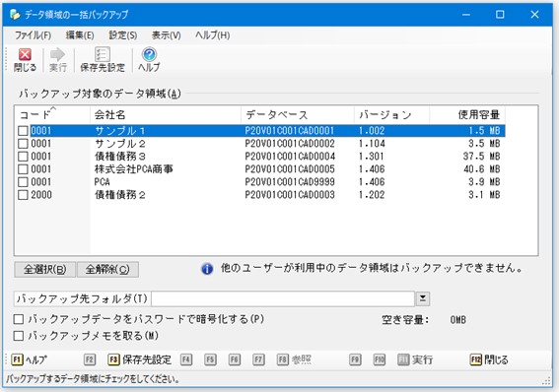The image size is (559, 392).
Task: Enable バックアップデータをパスワードで暗号化する checkbox
Action: click(19, 319)
